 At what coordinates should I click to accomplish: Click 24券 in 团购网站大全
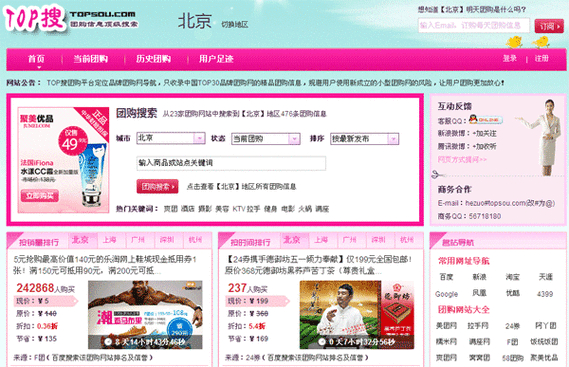coord(512,326)
